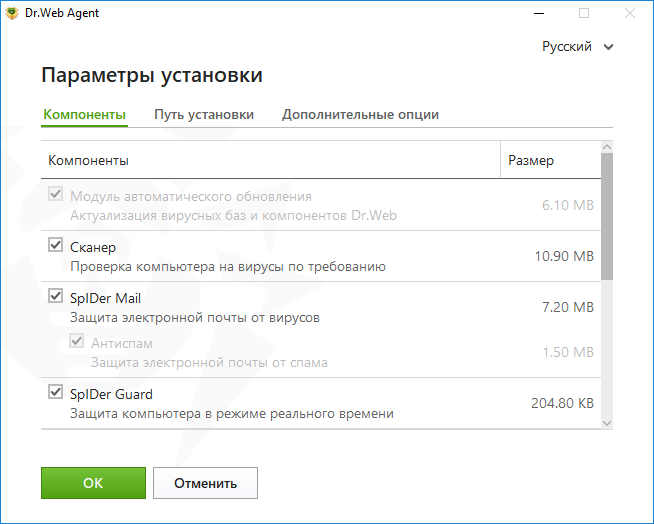The image size is (654, 524).
Task: Click the component list scrollbar thumb
Action: pos(607,216)
